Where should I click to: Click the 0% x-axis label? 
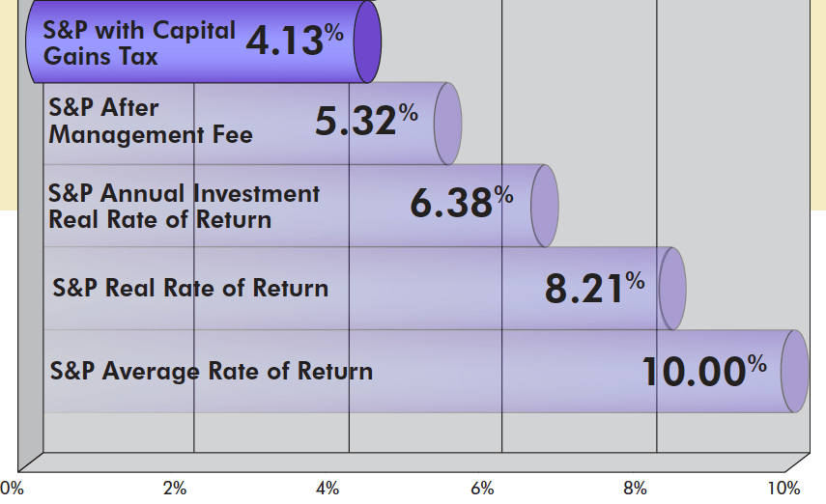[12, 488]
